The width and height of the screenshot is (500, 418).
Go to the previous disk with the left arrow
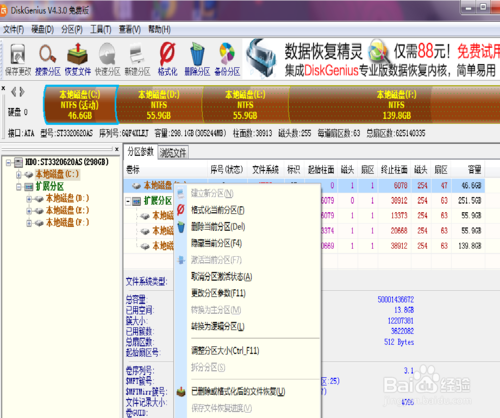pos(14,92)
